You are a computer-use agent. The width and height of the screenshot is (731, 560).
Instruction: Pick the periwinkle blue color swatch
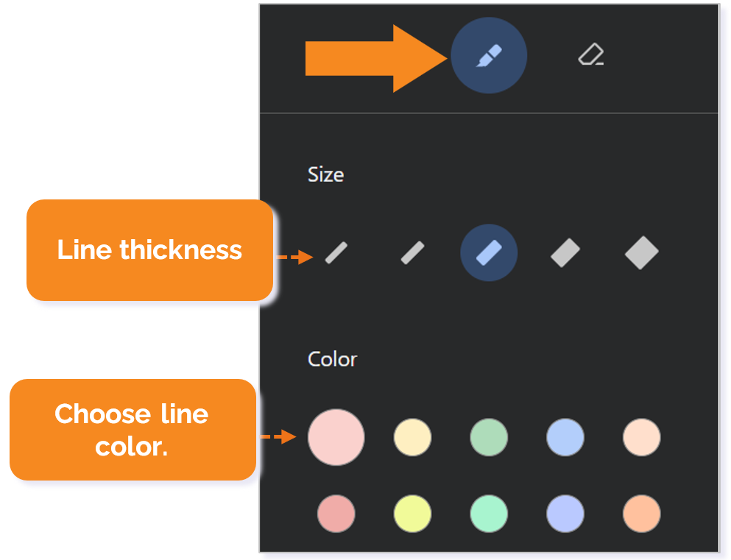click(565, 513)
